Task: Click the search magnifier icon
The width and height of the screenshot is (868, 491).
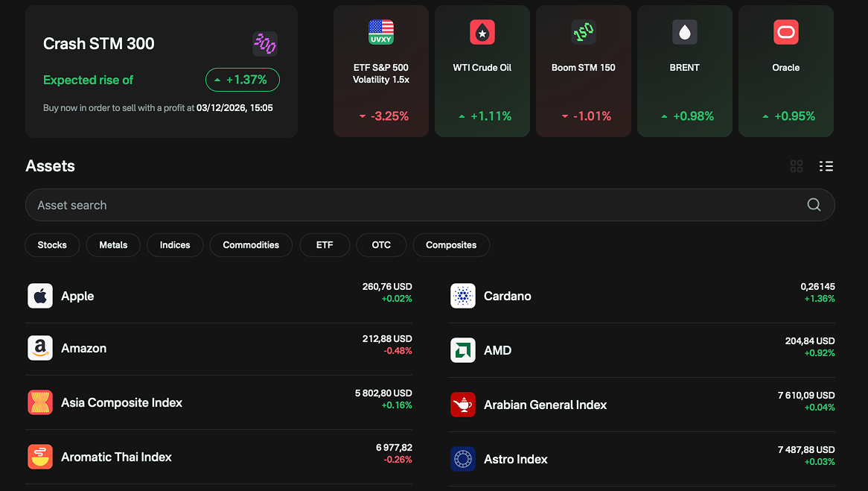Action: tap(814, 204)
